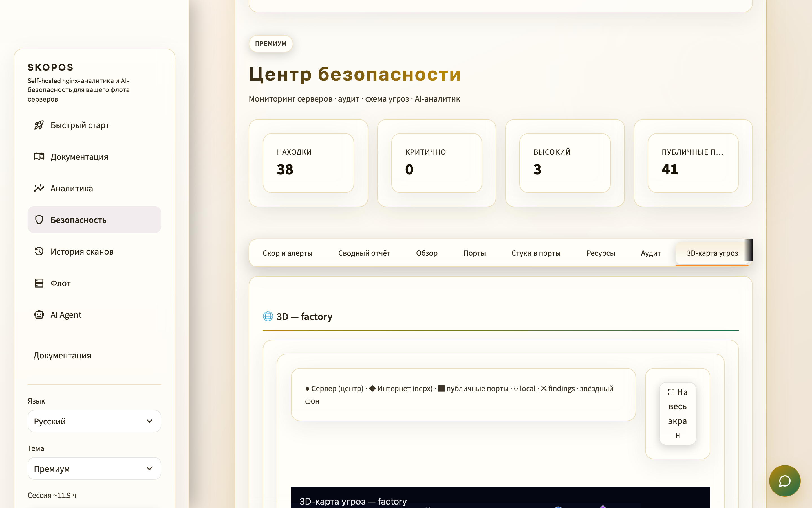Open the Флот section
Image resolution: width=812 pixels, height=508 pixels.
coord(94,283)
